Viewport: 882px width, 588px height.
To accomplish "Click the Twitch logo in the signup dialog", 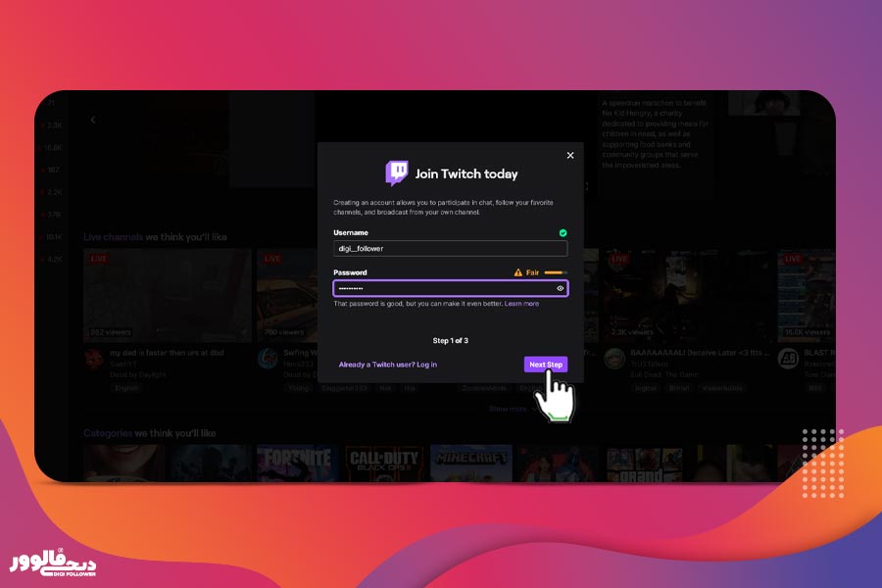I will pos(397,172).
